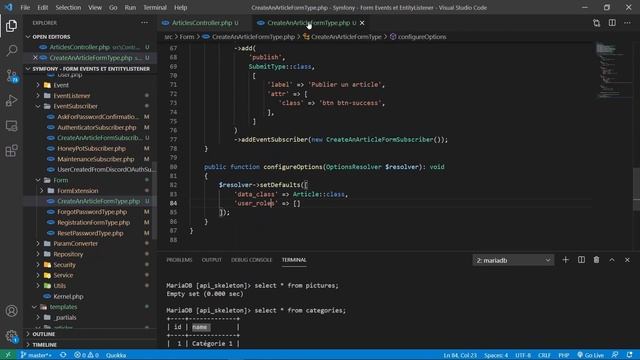Open the Extensions view

tap(11, 151)
